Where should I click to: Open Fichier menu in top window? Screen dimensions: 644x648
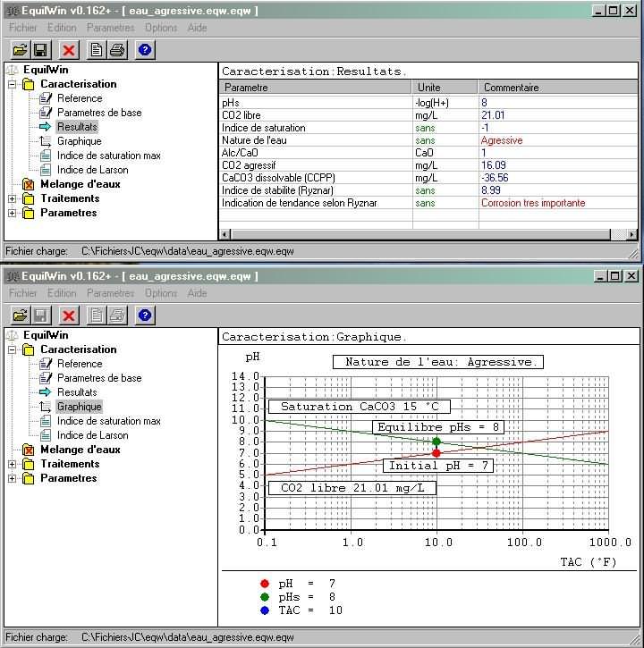[x=22, y=28]
